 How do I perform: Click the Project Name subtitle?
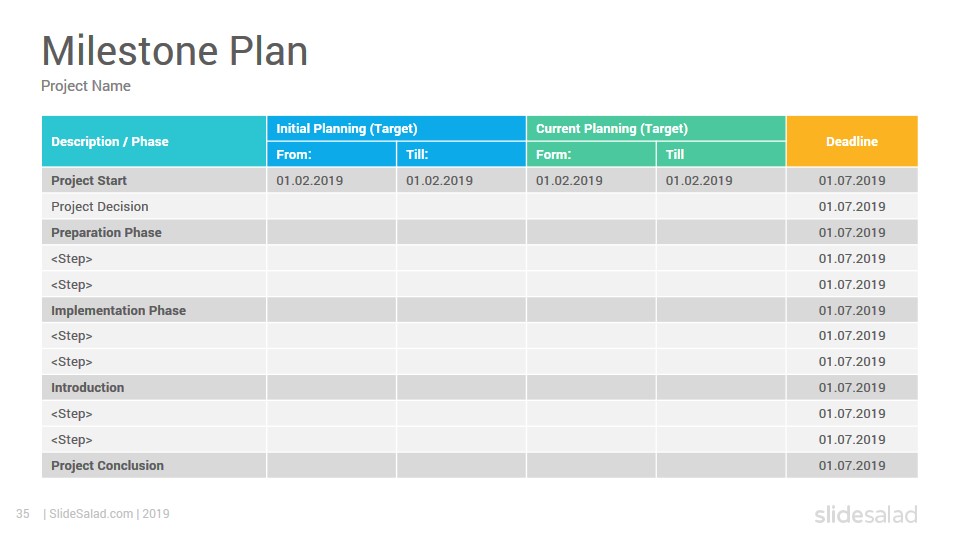[86, 86]
